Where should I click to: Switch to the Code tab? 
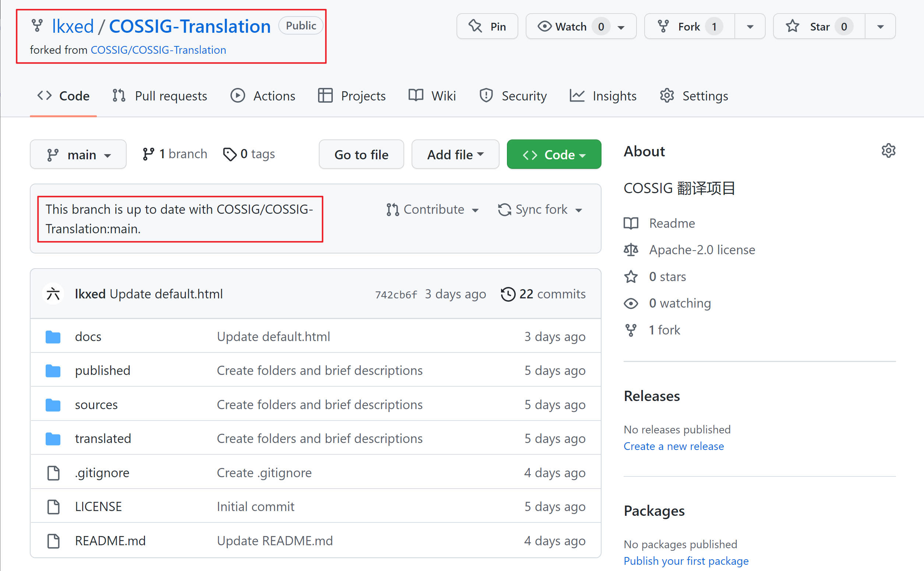coord(63,96)
